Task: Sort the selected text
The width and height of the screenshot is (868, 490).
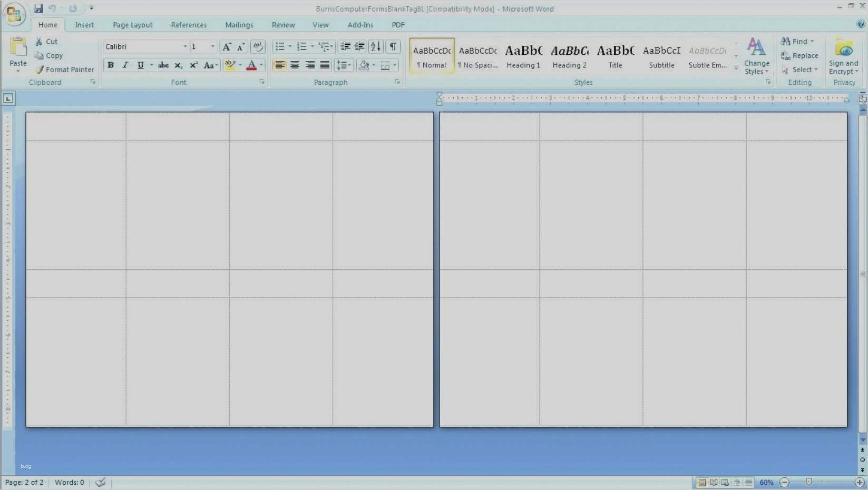Action: pos(376,47)
